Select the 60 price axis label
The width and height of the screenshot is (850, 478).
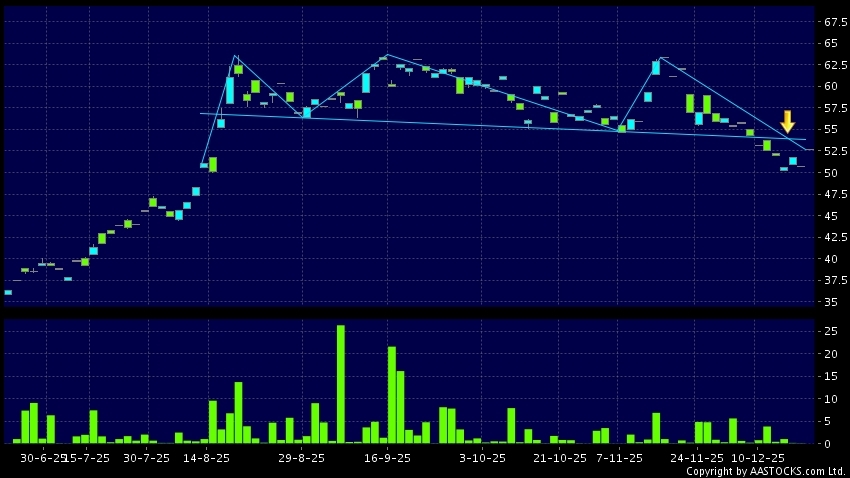point(831,87)
